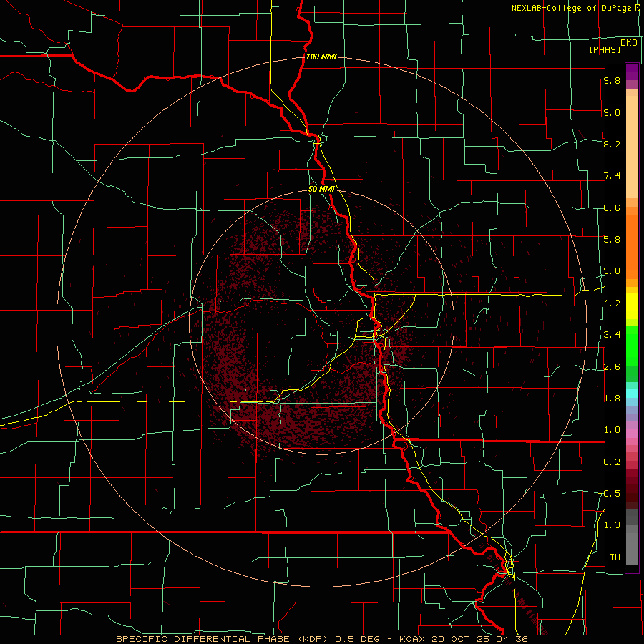Click the 7.4 legend value

[612, 176]
